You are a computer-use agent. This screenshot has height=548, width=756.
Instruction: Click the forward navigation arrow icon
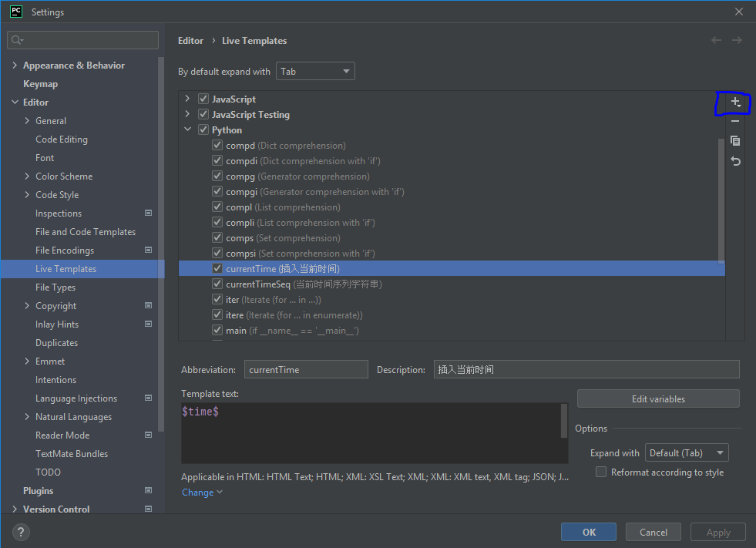pyautogui.click(x=737, y=40)
